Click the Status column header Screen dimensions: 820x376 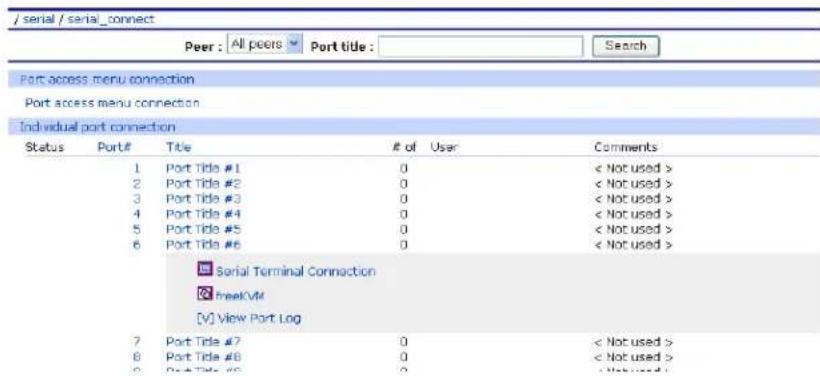point(44,147)
